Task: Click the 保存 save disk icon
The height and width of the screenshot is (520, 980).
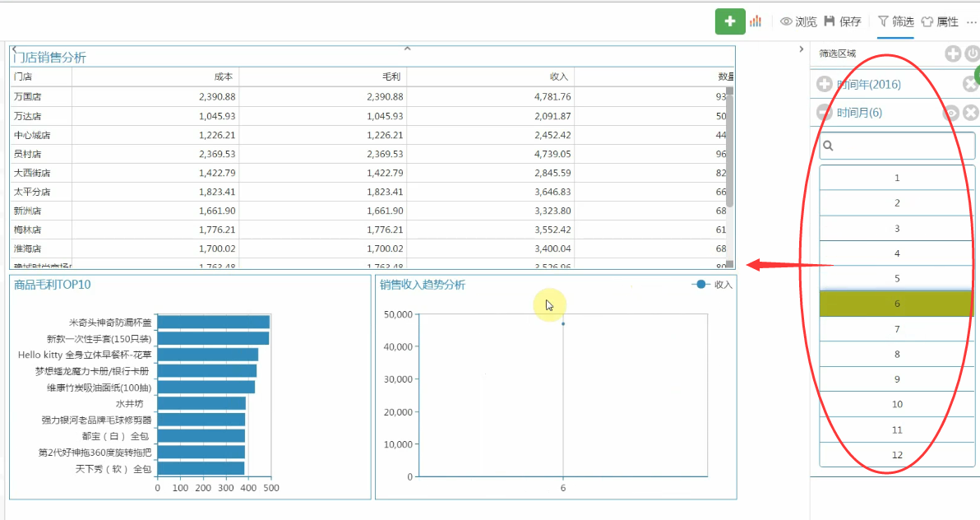Action: [830, 21]
